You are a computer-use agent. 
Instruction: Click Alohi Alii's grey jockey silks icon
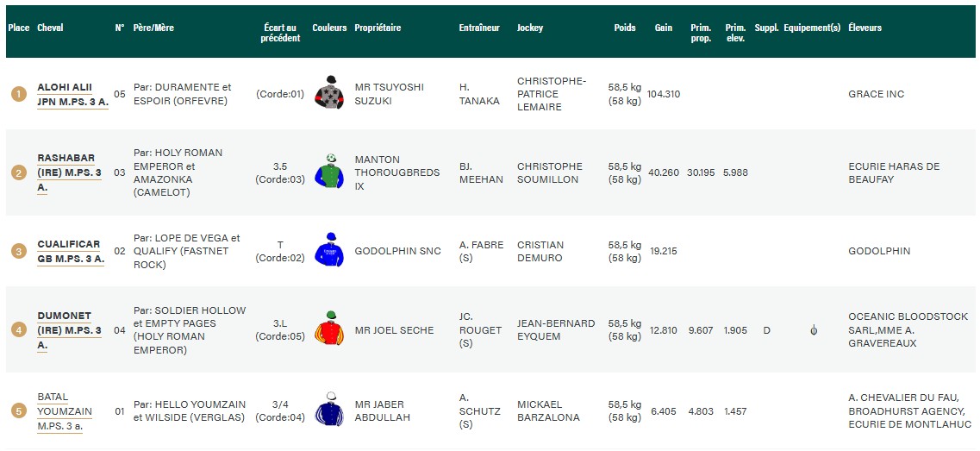[x=329, y=93]
